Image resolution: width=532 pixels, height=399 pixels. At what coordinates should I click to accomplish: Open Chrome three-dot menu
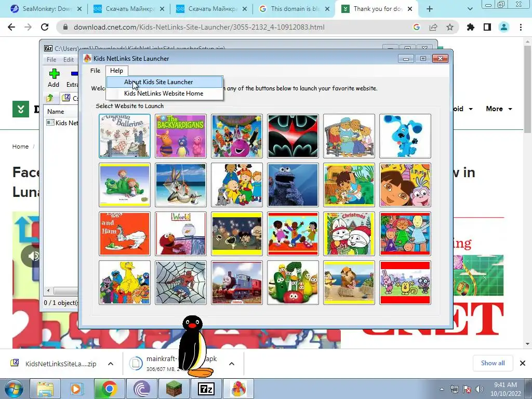521,27
